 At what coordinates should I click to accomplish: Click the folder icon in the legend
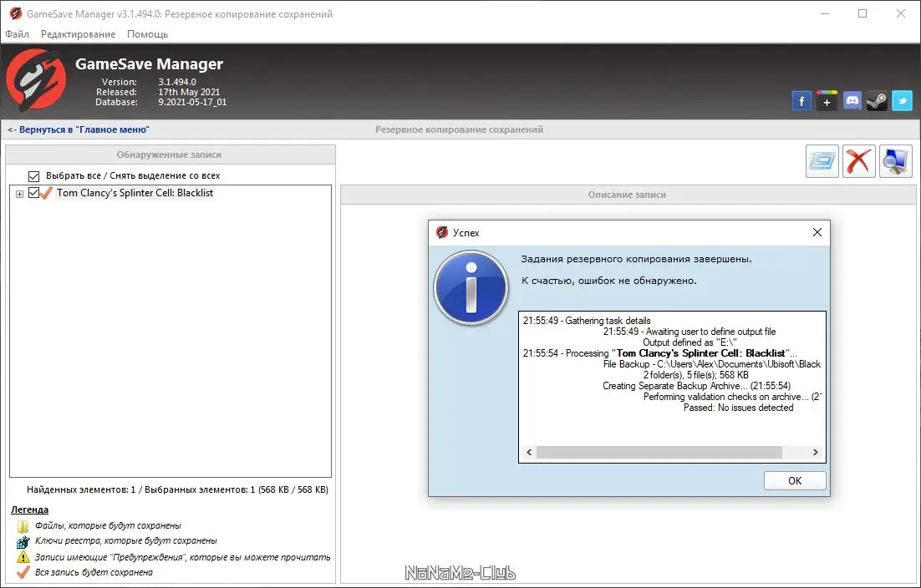(23, 526)
